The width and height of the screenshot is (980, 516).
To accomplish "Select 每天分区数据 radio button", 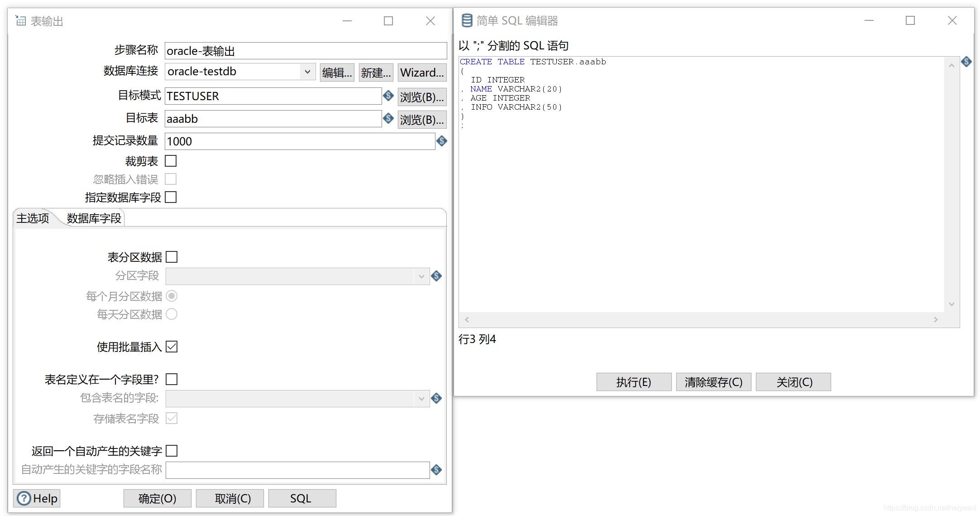I will point(172,314).
